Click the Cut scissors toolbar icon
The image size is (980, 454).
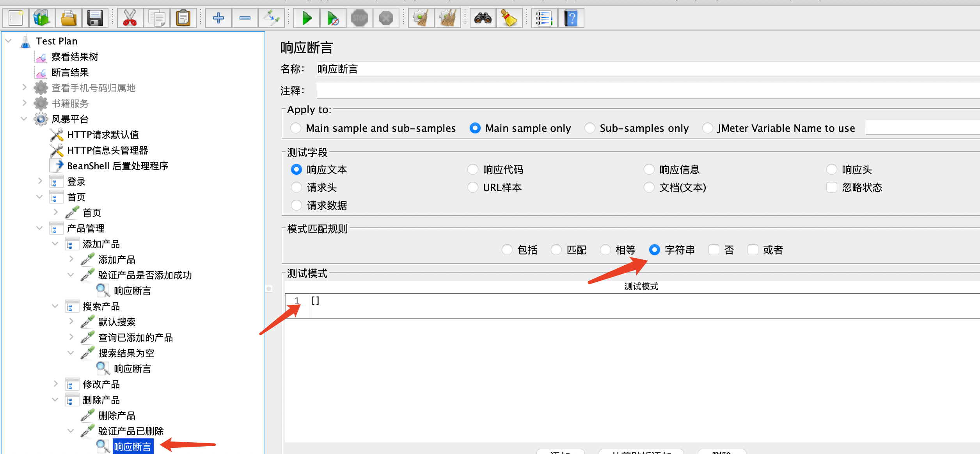point(130,18)
